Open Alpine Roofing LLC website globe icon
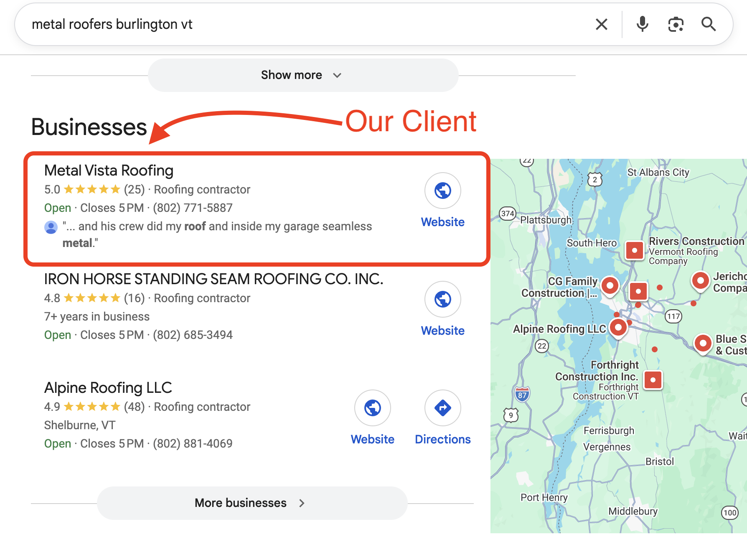This screenshot has height=560, width=747. (x=373, y=408)
